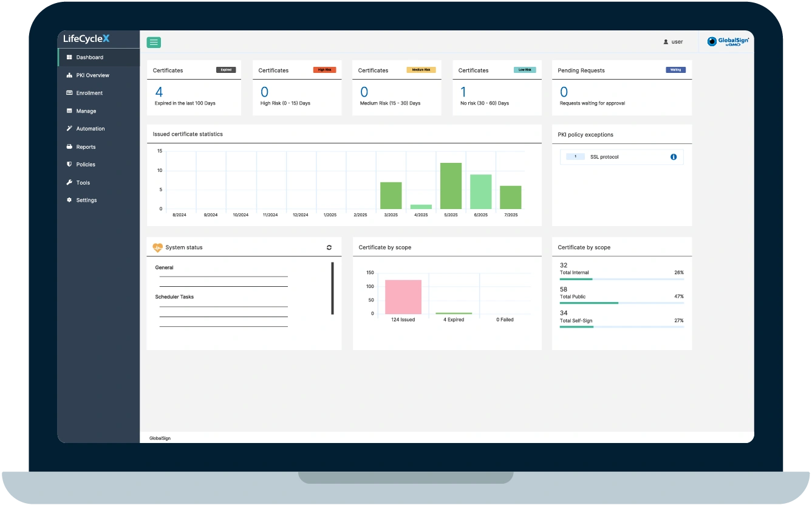Click the user account icon
Image resolution: width=812 pixels, height=505 pixels.
[x=666, y=41]
